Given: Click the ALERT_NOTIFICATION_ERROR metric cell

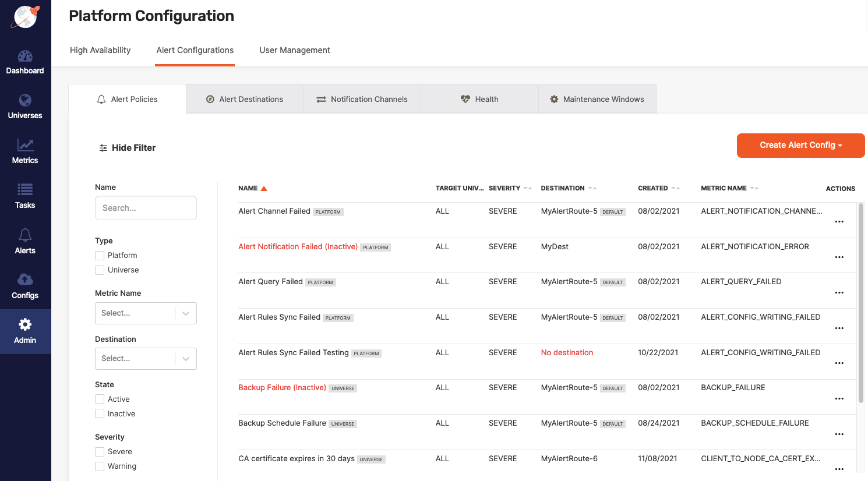Looking at the screenshot, I should click(x=755, y=247).
